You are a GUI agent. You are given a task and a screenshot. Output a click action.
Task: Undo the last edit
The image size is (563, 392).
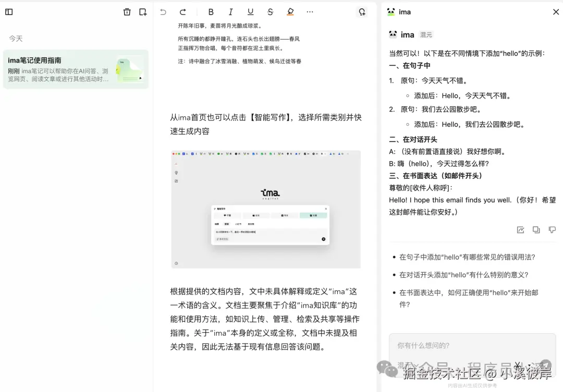[x=163, y=12]
